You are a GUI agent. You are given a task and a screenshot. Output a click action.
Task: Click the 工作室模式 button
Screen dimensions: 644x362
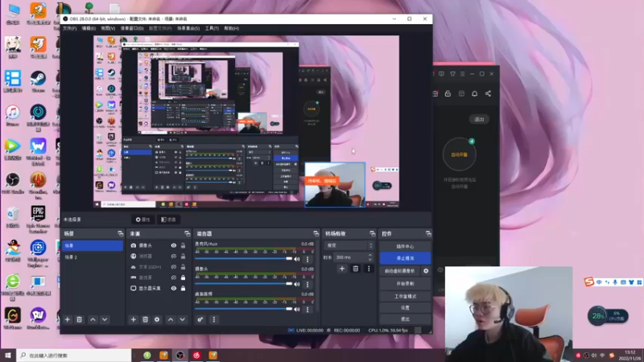pyautogui.click(x=405, y=296)
